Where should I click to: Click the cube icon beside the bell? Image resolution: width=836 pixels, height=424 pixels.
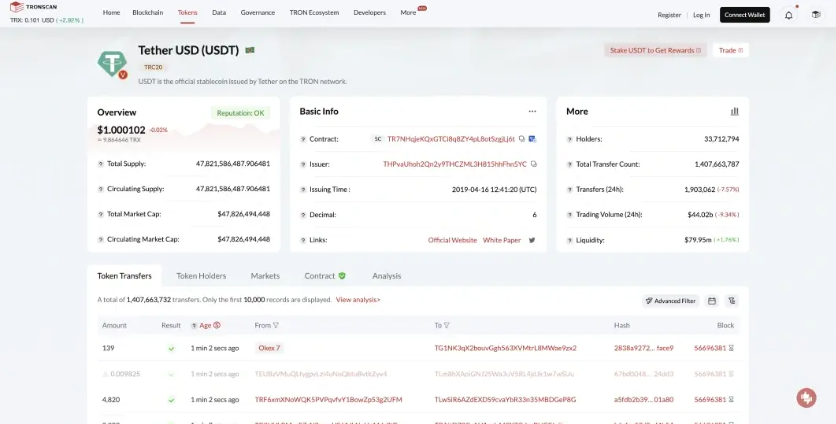pyautogui.click(x=816, y=15)
